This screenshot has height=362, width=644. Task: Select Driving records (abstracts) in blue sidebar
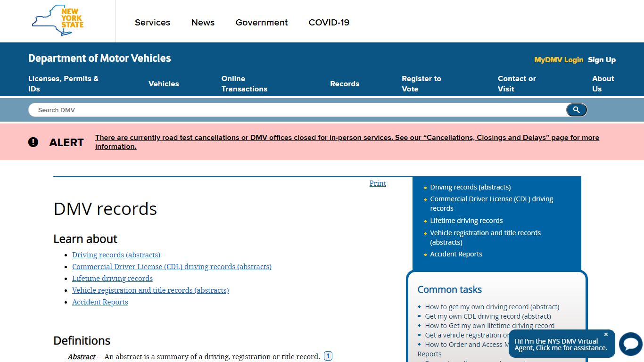tap(471, 187)
